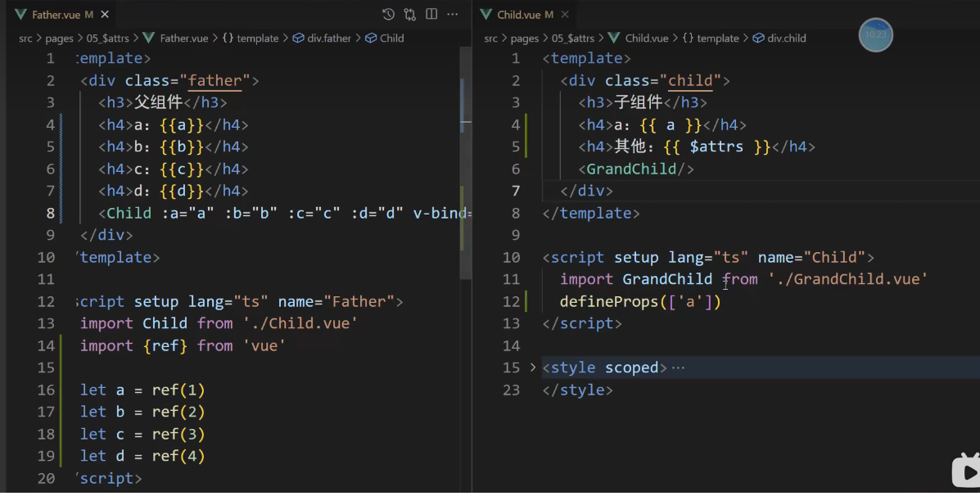Click 'pages' breadcrumb in Child.vue editor
The width and height of the screenshot is (980, 496).
click(x=524, y=38)
